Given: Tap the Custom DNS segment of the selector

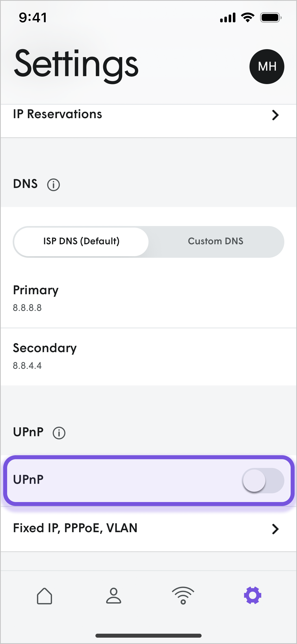Looking at the screenshot, I should [216, 241].
